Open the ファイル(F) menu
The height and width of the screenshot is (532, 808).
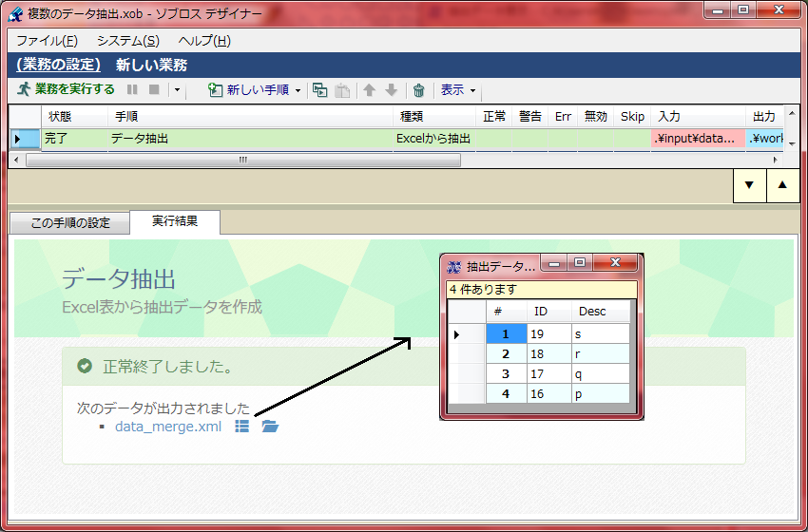(48, 41)
